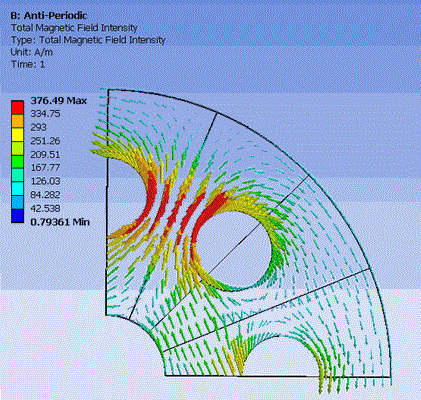Select the 293 legend value
The height and width of the screenshot is (400, 421).
coord(38,127)
